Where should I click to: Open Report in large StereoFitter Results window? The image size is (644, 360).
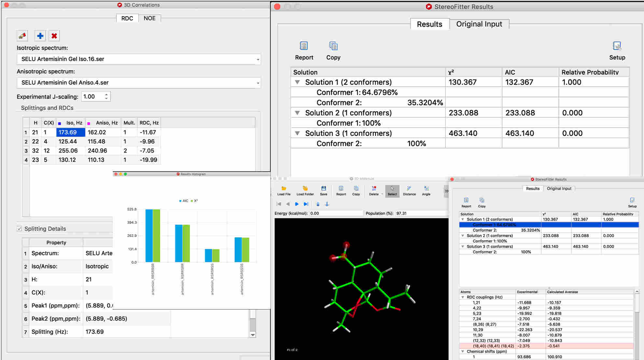(304, 46)
